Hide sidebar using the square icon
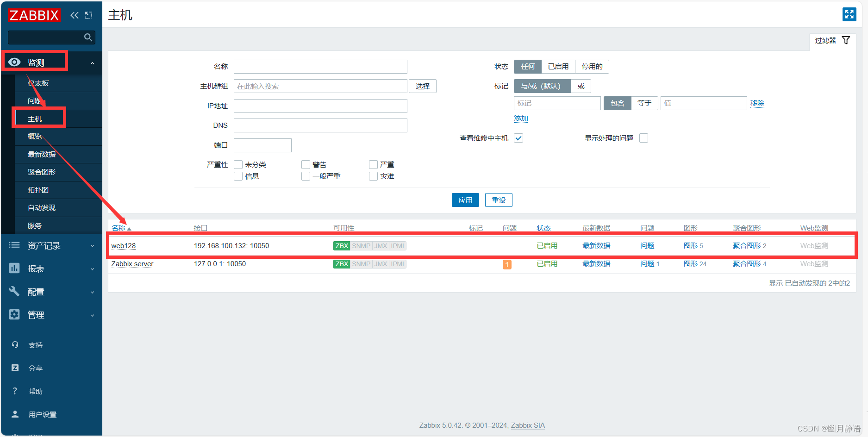 (88, 15)
